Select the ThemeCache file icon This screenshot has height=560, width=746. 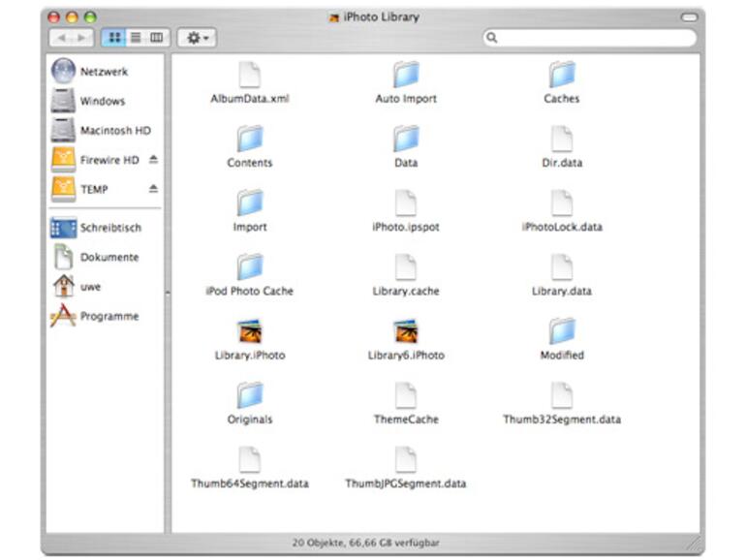tap(406, 396)
